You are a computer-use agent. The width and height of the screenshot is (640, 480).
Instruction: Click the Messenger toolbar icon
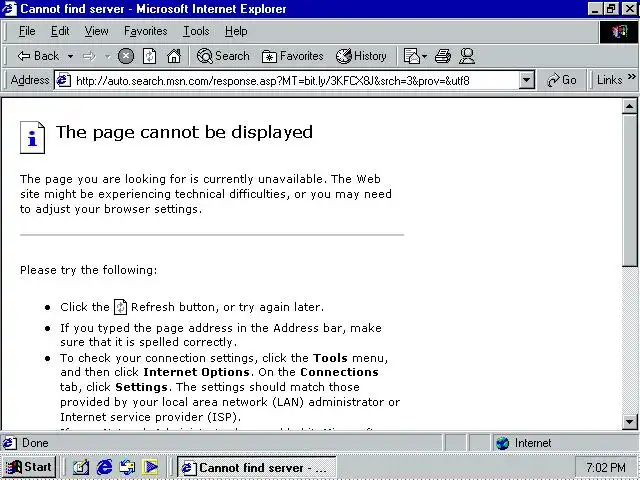pos(467,56)
